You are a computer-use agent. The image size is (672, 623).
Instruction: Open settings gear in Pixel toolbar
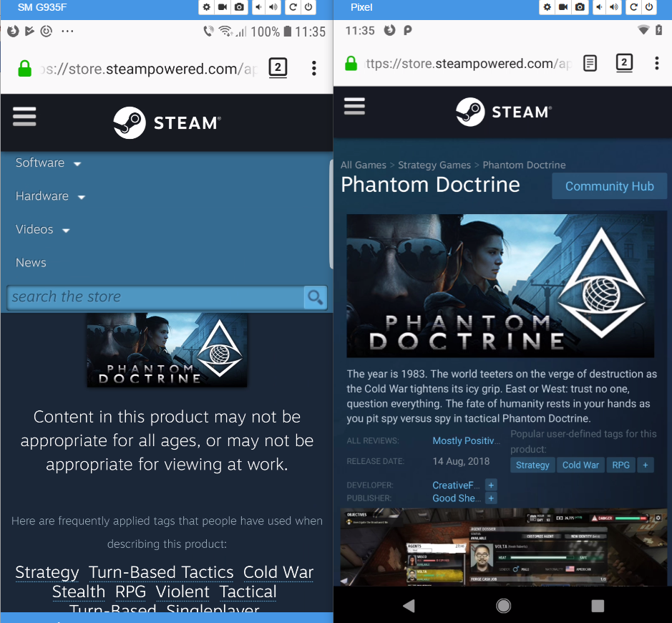point(547,7)
